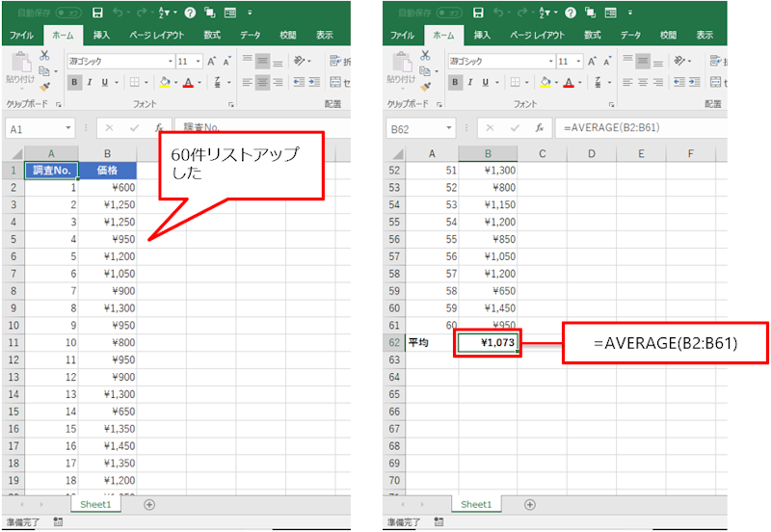Select Sheet1 tab in right window
The image size is (771, 532).
475,504
